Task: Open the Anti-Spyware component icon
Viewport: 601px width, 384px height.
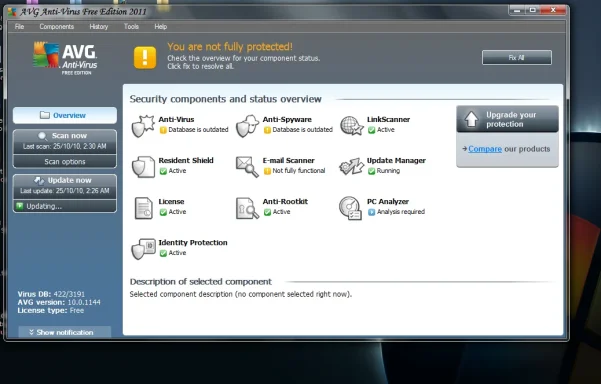Action: [x=247, y=126]
